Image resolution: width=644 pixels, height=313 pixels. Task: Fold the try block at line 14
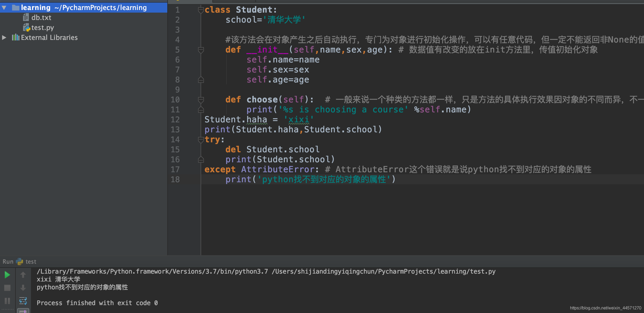[x=201, y=140]
